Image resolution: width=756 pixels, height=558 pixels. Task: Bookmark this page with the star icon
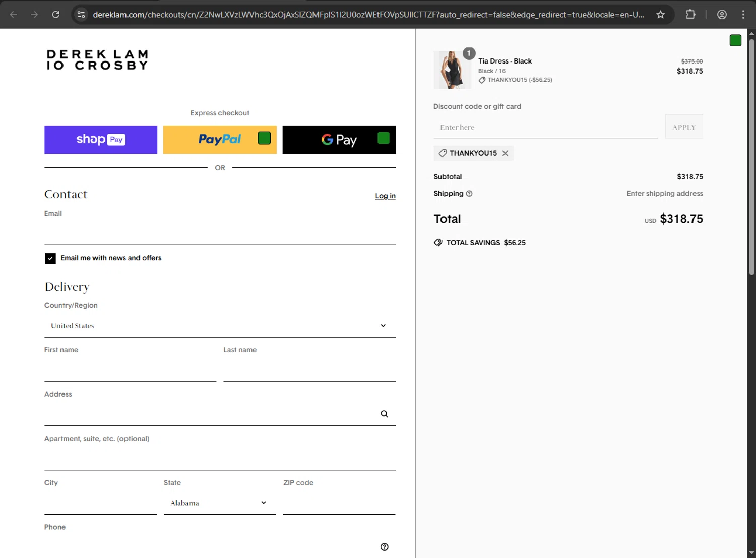point(660,14)
